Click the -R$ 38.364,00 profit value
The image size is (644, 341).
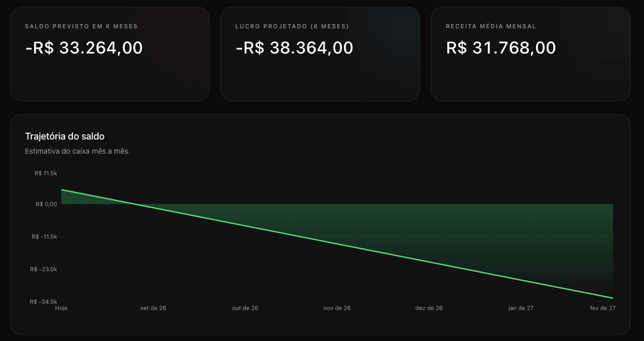[294, 48]
